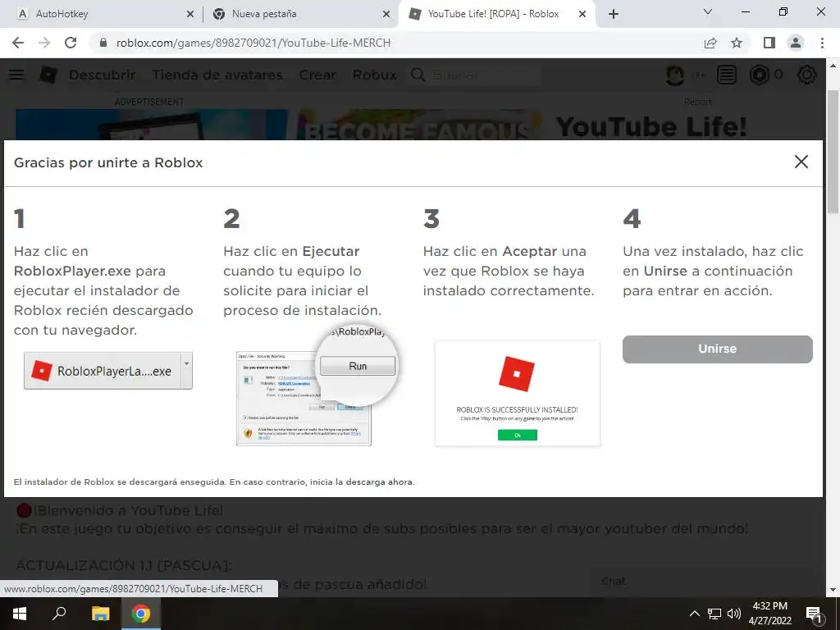Open the Descubrir menu item

point(103,75)
